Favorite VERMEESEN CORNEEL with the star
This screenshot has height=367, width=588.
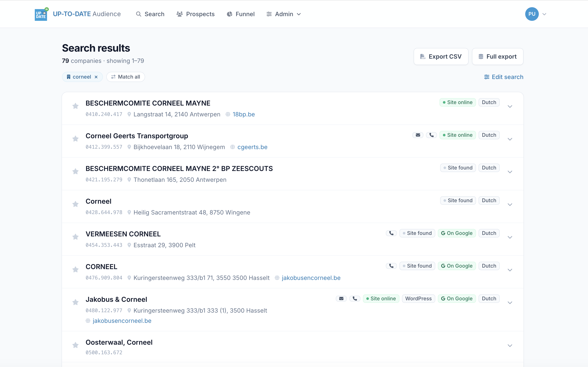pos(75,237)
